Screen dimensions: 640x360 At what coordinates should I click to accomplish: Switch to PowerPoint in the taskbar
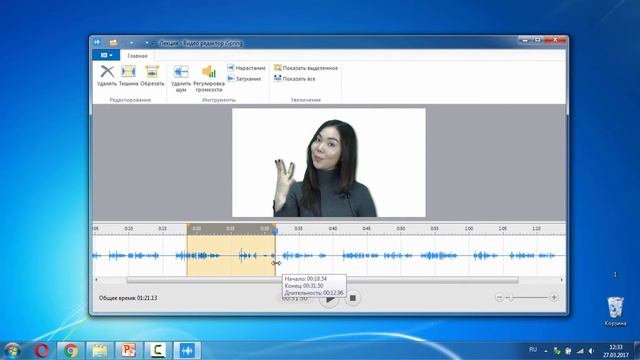pyautogui.click(x=129, y=350)
